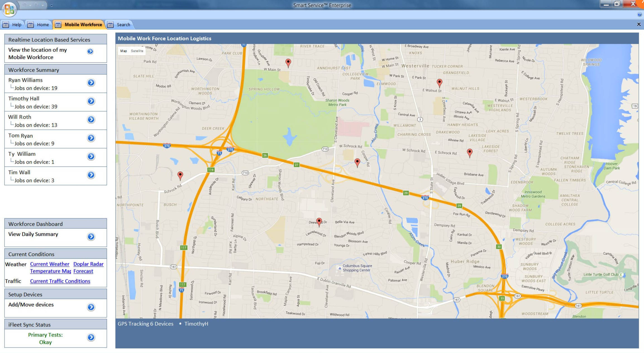This screenshot has width=644, height=353.
Task: Click the Doplar Radar link
Action: pos(88,264)
